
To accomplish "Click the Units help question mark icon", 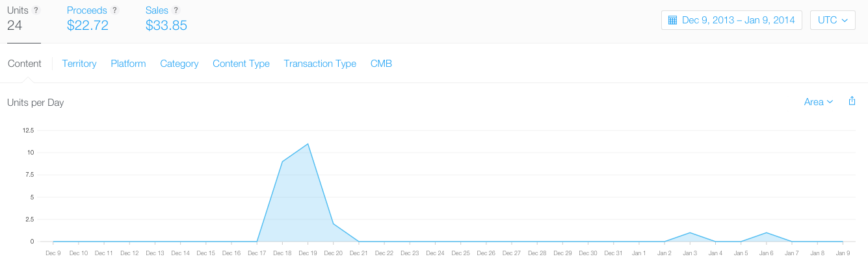I will [36, 10].
